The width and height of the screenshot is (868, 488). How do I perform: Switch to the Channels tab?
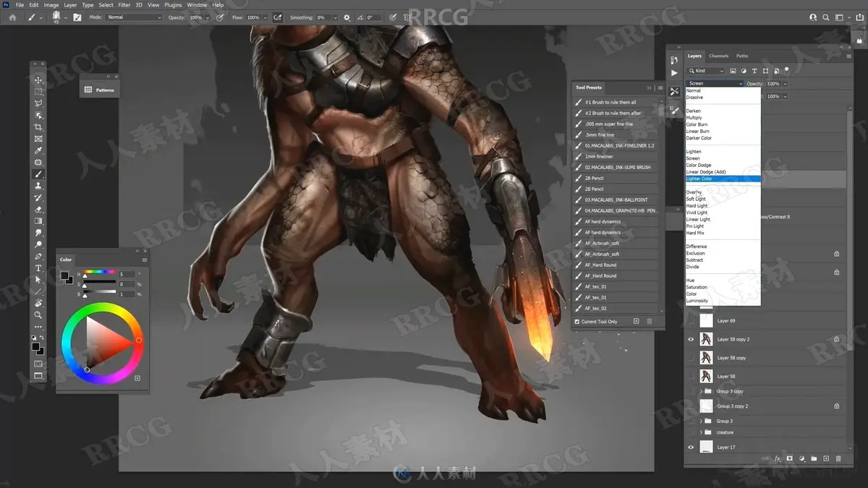(719, 56)
